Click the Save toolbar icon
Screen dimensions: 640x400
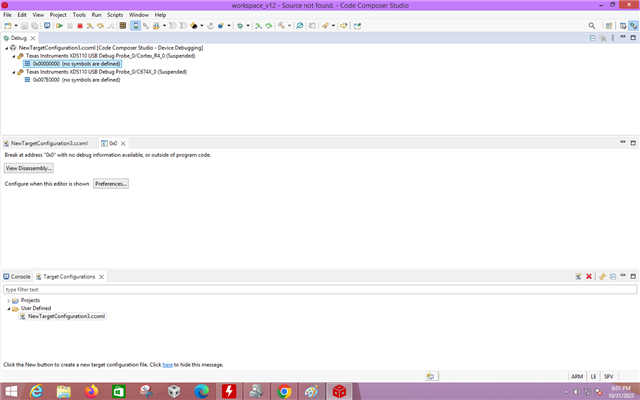(24, 26)
